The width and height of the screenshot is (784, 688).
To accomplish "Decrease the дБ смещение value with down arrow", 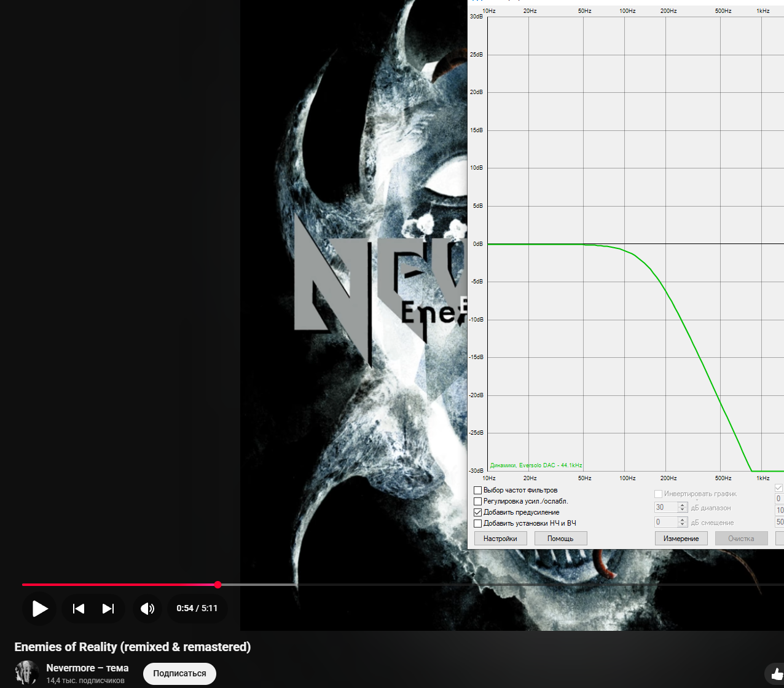I will pos(682,524).
